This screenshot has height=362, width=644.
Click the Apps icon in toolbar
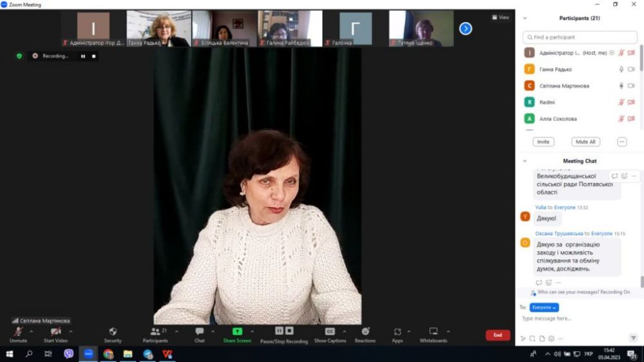tap(397, 332)
